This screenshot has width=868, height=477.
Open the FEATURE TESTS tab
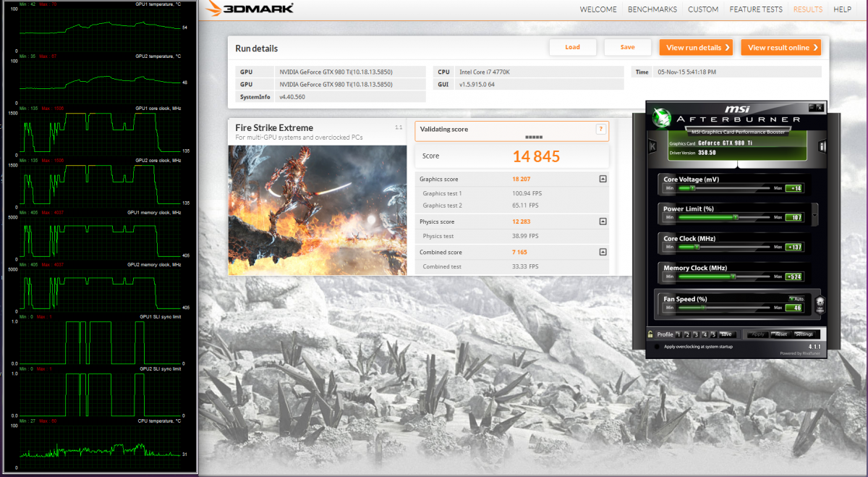(756, 9)
